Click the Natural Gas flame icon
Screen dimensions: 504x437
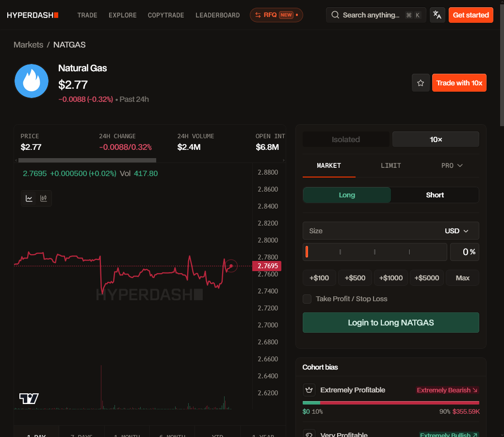tap(32, 81)
